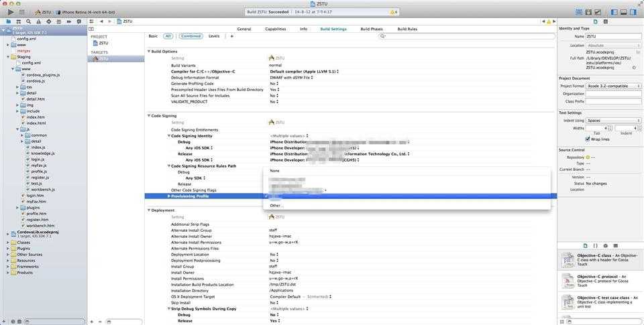Open the Test navigator

49,21
